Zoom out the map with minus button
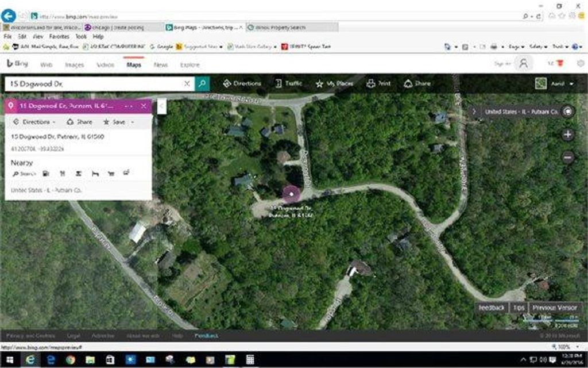588x368 pixels. [x=568, y=157]
